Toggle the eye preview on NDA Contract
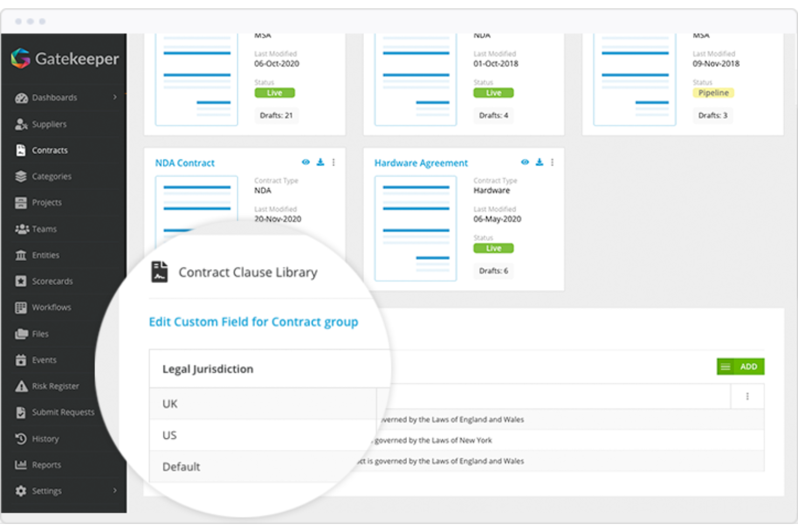Image resolution: width=798 pixels, height=532 pixels. (306, 162)
